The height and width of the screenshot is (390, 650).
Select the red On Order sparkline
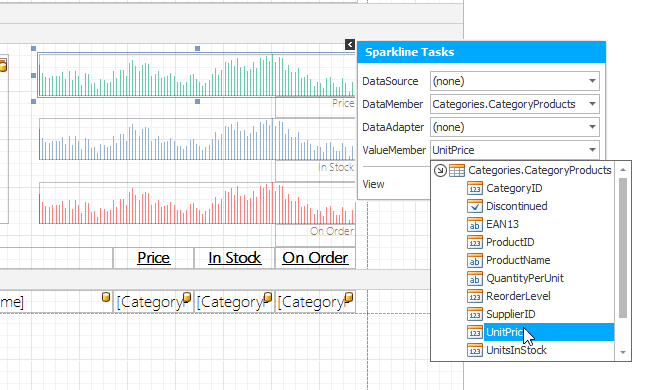[x=197, y=203]
